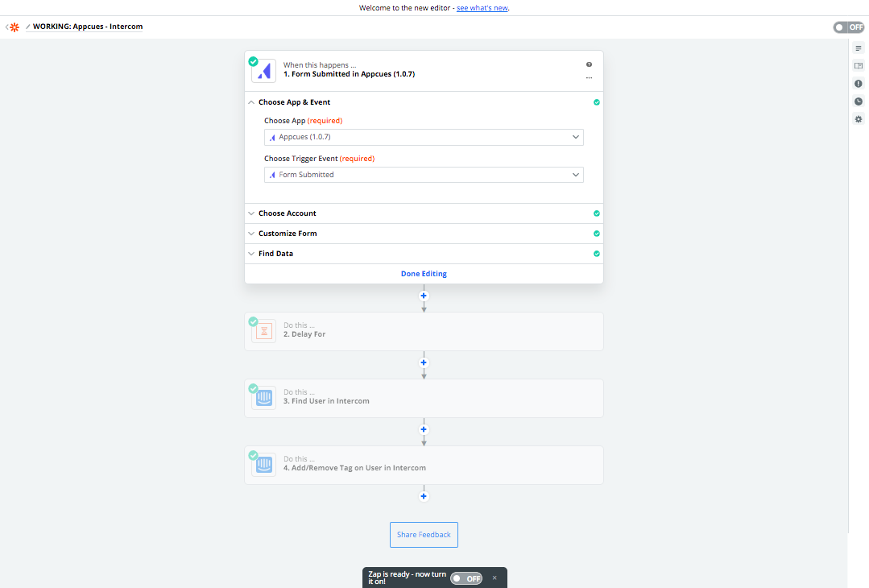The height and width of the screenshot is (588, 869).
Task: Open the alert exclamation icon in right sidebar
Action: 858,84
